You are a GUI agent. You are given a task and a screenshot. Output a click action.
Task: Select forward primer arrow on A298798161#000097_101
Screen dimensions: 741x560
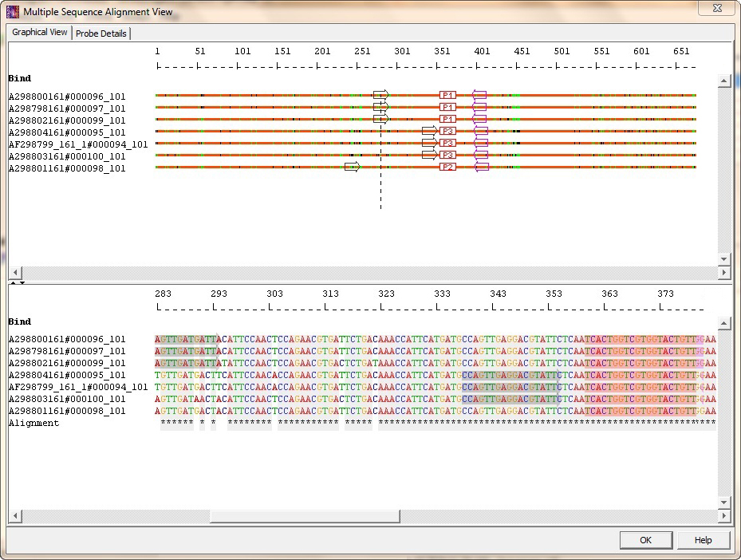(x=381, y=107)
